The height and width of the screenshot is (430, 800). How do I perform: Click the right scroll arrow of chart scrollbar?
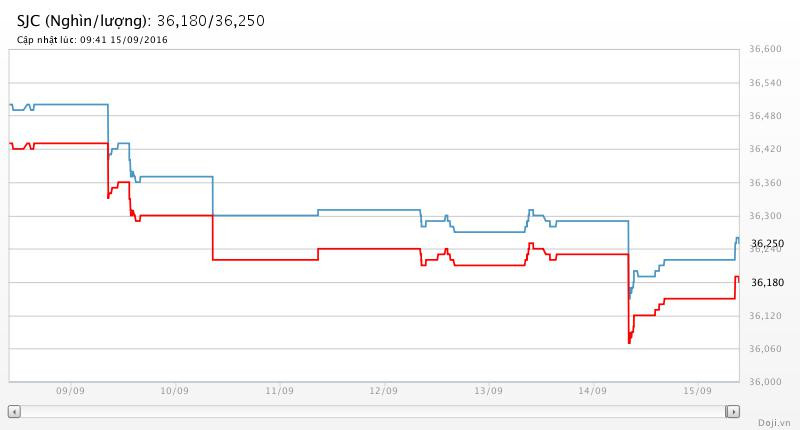pos(732,411)
